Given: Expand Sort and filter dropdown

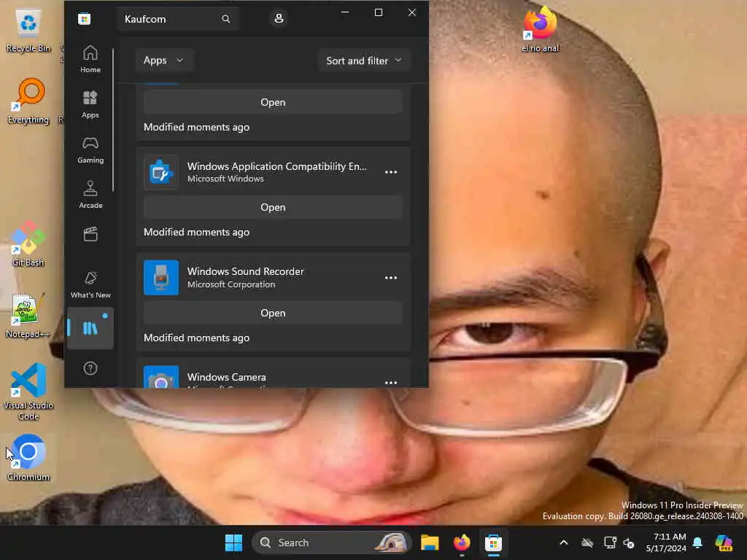Looking at the screenshot, I should 364,61.
